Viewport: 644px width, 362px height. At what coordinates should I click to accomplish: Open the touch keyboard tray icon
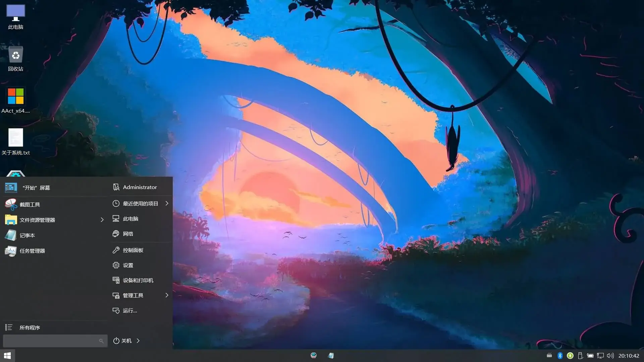click(x=549, y=356)
